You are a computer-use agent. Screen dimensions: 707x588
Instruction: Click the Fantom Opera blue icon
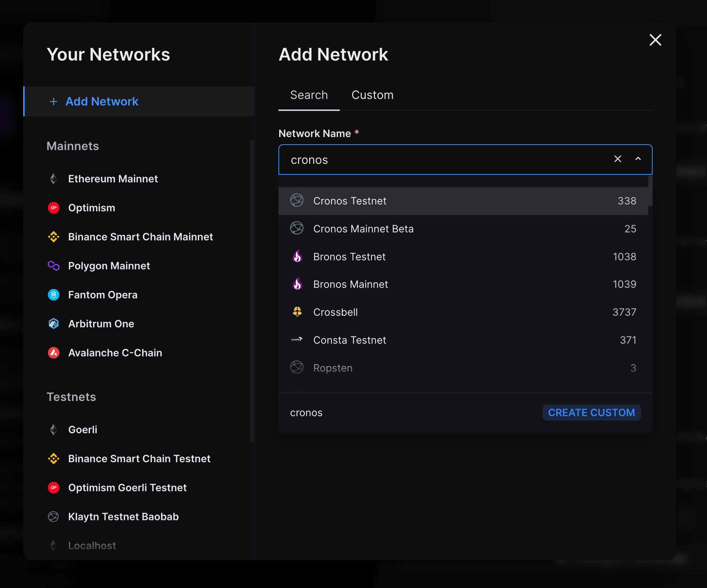pos(54,295)
